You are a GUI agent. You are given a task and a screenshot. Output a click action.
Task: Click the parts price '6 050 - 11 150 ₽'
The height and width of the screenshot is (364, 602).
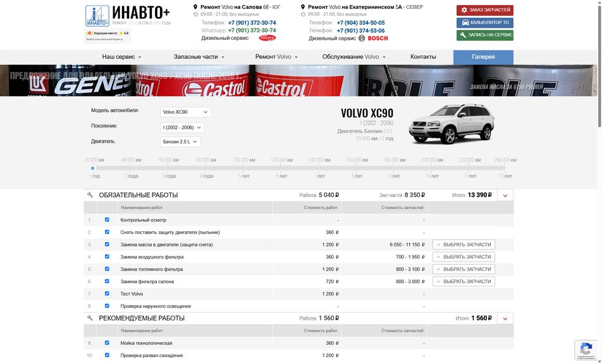[x=407, y=245]
